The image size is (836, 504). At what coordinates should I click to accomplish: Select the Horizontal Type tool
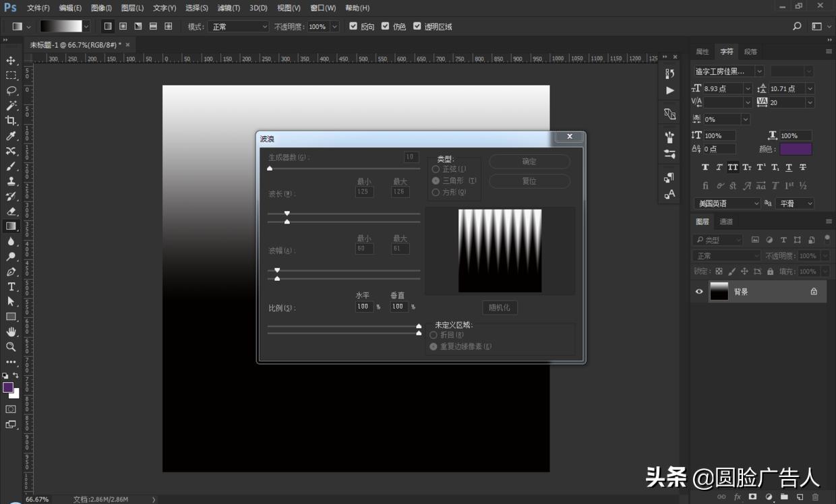pos(11,286)
